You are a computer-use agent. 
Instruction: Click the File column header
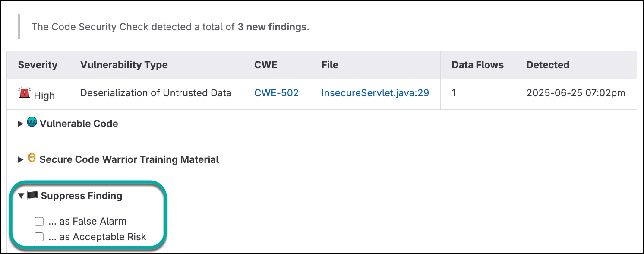pos(330,65)
